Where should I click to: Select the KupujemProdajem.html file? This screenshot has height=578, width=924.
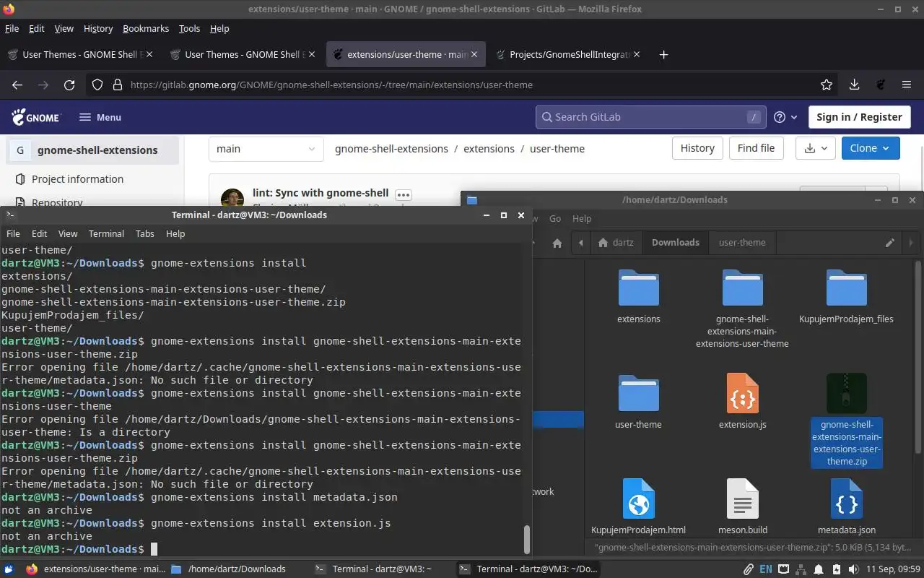tap(638, 499)
